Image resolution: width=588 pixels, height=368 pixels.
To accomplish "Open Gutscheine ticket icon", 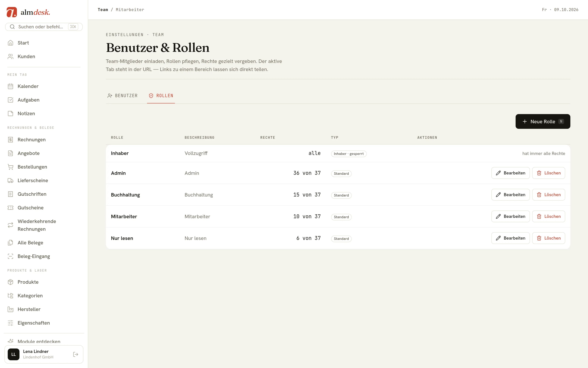I will pyautogui.click(x=10, y=208).
